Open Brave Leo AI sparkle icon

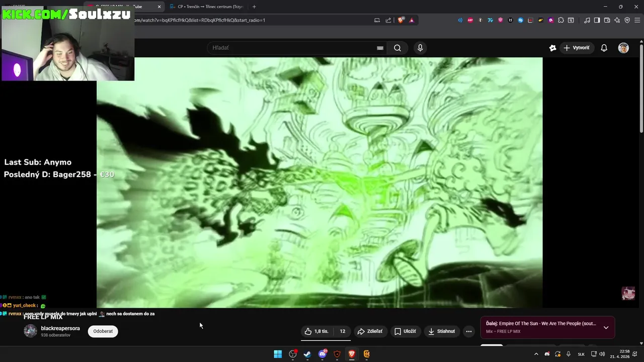(617, 20)
